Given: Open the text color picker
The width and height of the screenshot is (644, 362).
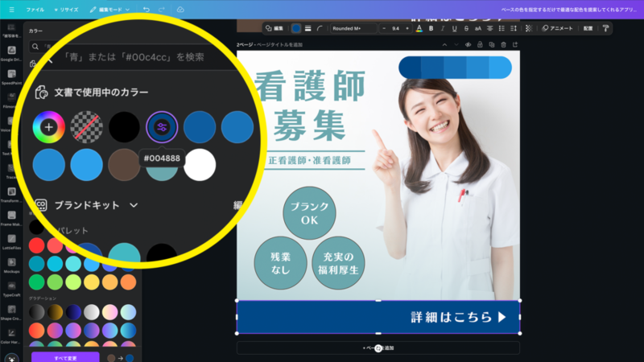Looking at the screenshot, I should pyautogui.click(x=419, y=28).
